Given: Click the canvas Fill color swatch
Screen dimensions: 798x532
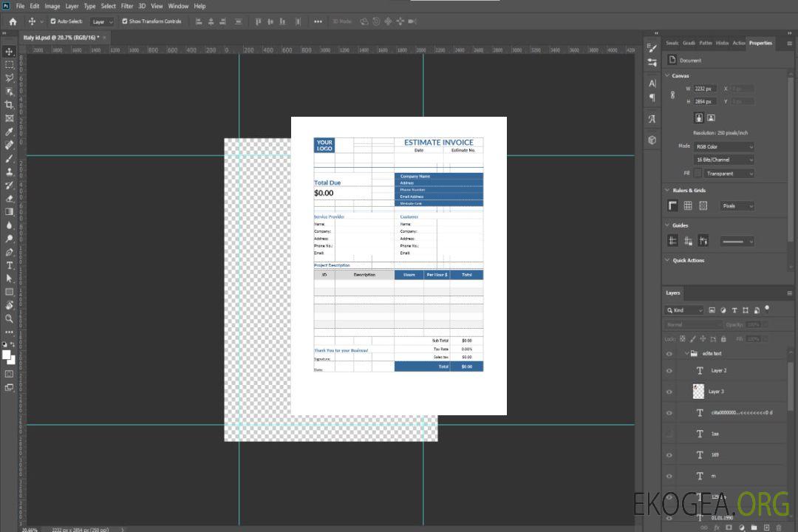Looking at the screenshot, I should coord(698,174).
